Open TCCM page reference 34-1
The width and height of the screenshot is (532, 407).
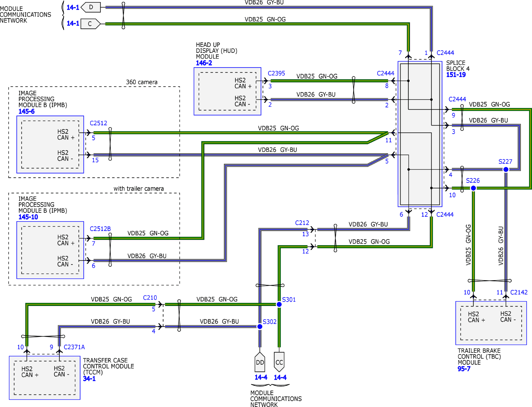pos(89,379)
